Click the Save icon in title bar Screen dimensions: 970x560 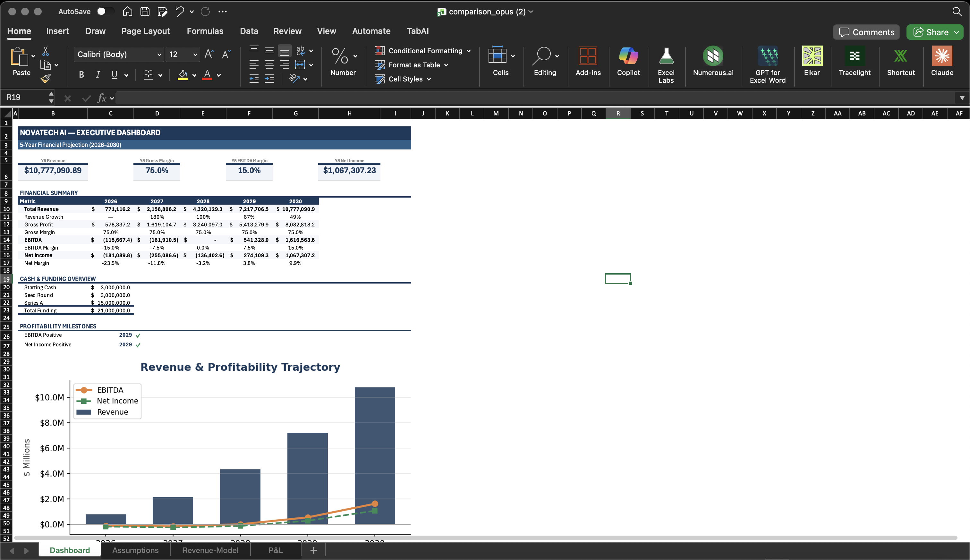(145, 12)
